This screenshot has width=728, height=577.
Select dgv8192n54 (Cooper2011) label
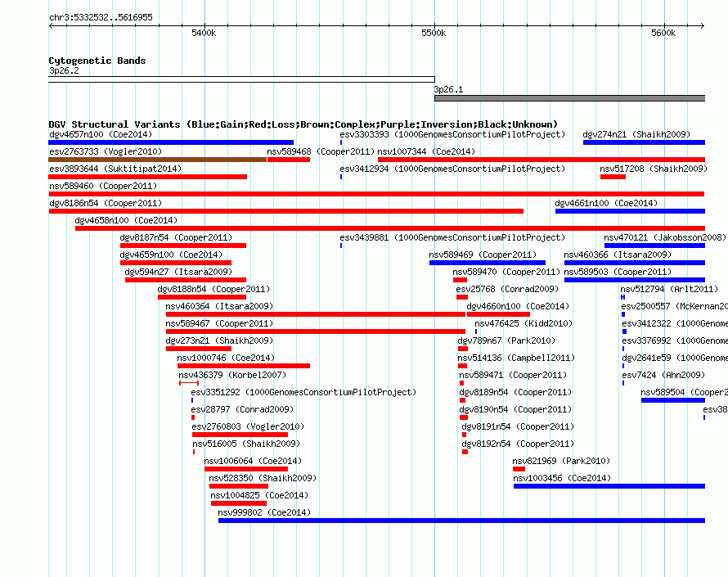click(518, 444)
